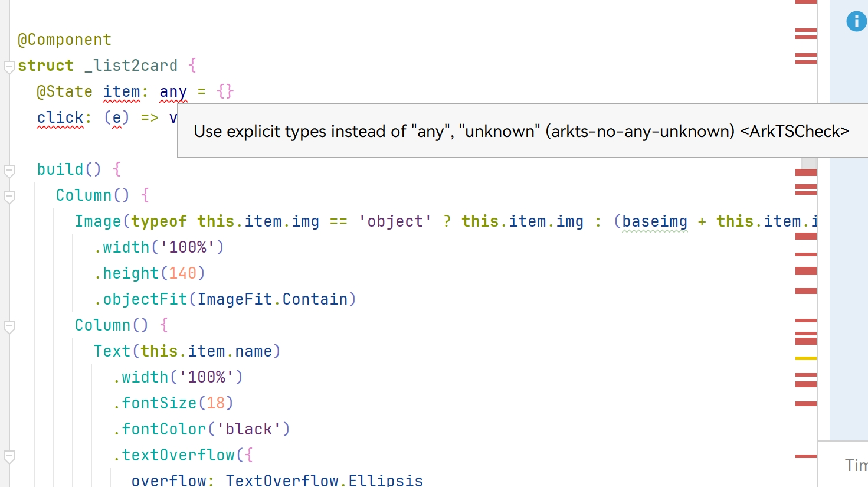
Task: Select the red-underlined "click" property name
Action: click(60, 118)
